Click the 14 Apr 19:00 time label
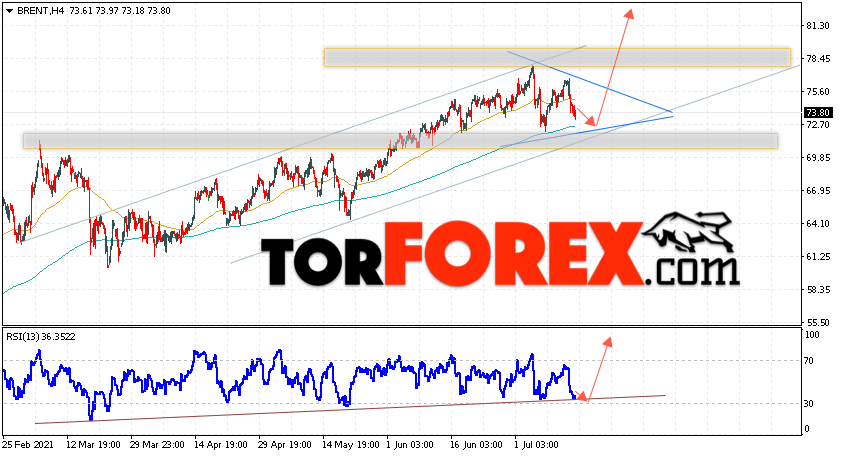Image resolution: width=841 pixels, height=456 pixels. [x=220, y=445]
